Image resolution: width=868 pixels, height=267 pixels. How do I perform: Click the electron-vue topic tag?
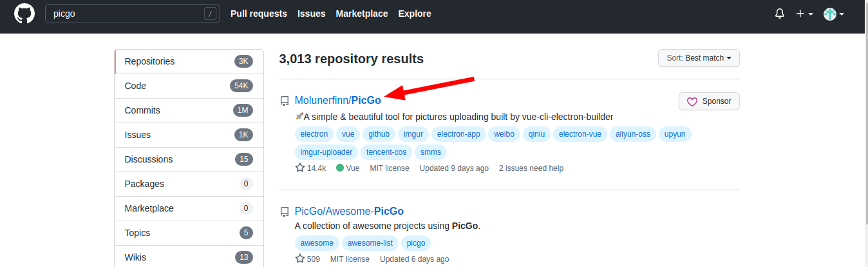point(580,134)
